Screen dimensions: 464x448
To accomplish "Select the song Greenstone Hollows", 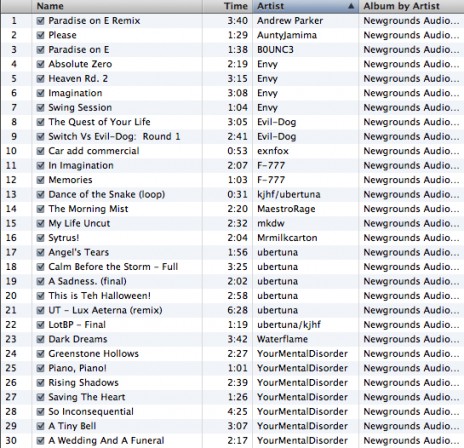I will pyautogui.click(x=93, y=354).
